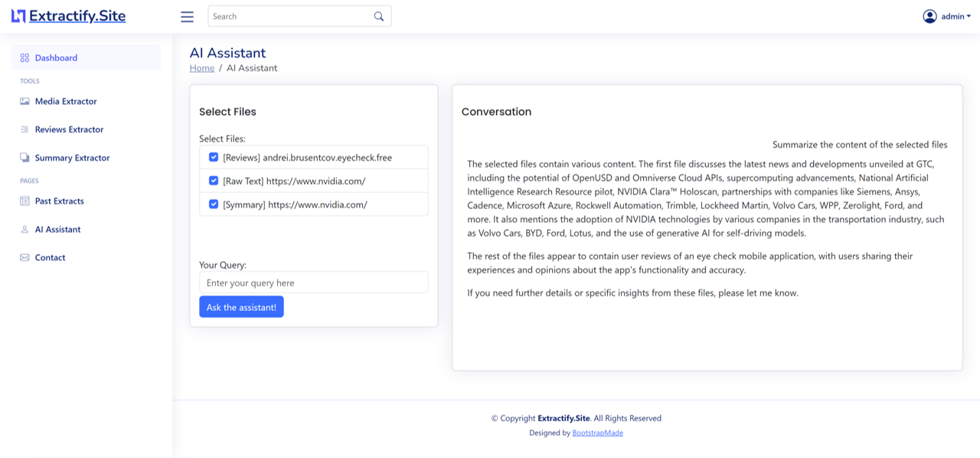Click the Extractify.Site logo icon
The width and height of the screenshot is (980, 458).
18,16
